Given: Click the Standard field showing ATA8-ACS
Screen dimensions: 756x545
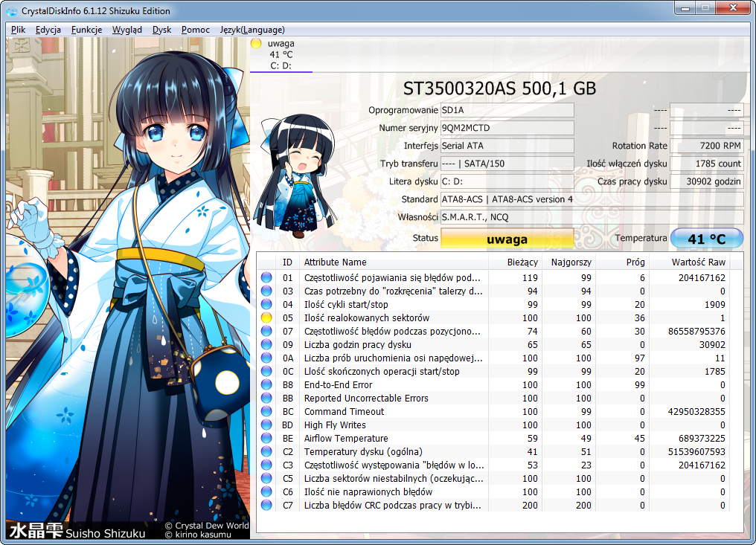Looking at the screenshot, I should (592, 199).
